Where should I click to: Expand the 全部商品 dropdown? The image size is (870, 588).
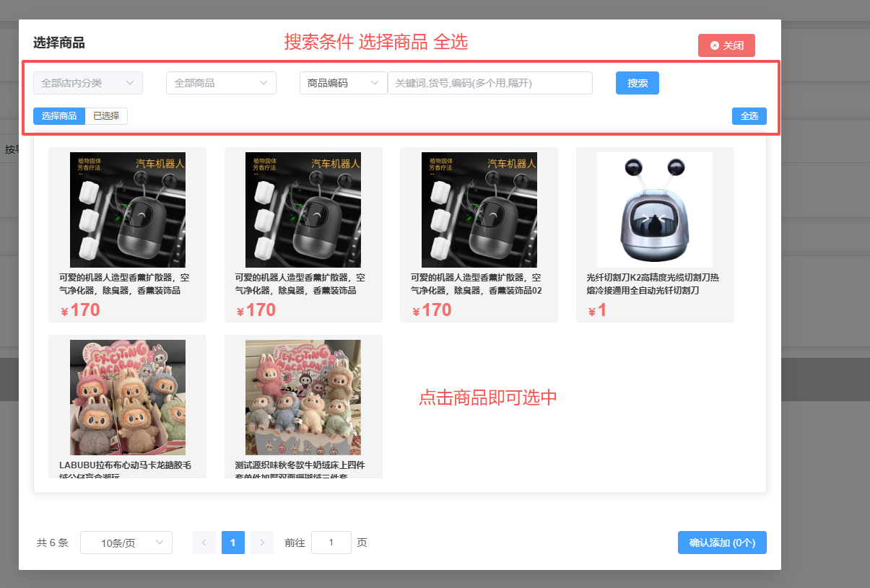click(x=221, y=83)
